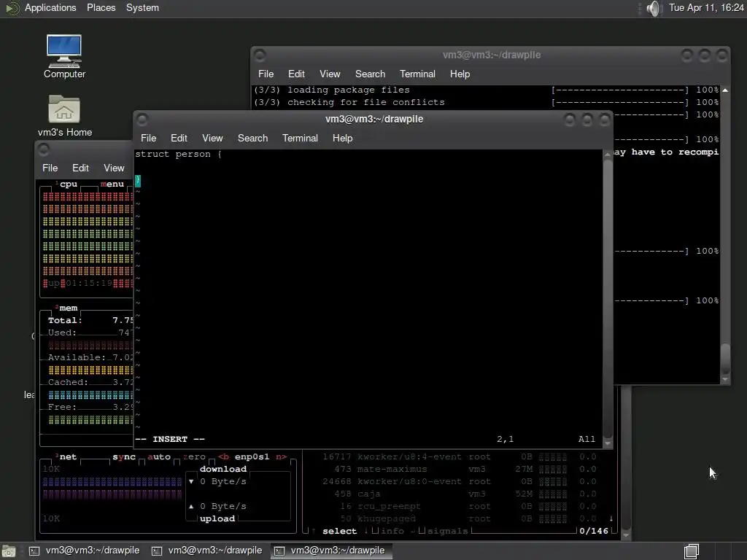Click the 'struct person {' line in vim
Image resolution: width=747 pixels, height=560 pixels.
tap(178, 155)
